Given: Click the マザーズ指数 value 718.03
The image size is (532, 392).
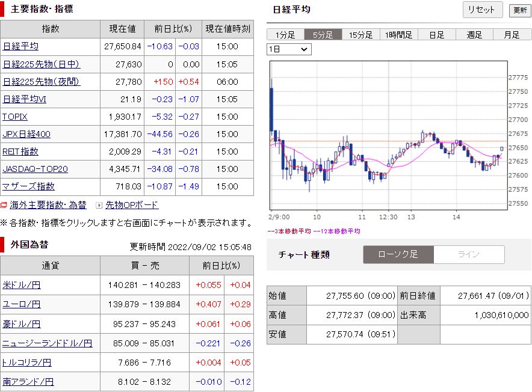Looking at the screenshot, I should click(128, 186).
